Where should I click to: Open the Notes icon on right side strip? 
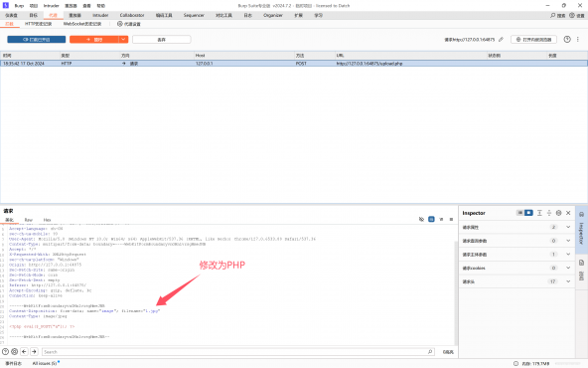point(581,263)
